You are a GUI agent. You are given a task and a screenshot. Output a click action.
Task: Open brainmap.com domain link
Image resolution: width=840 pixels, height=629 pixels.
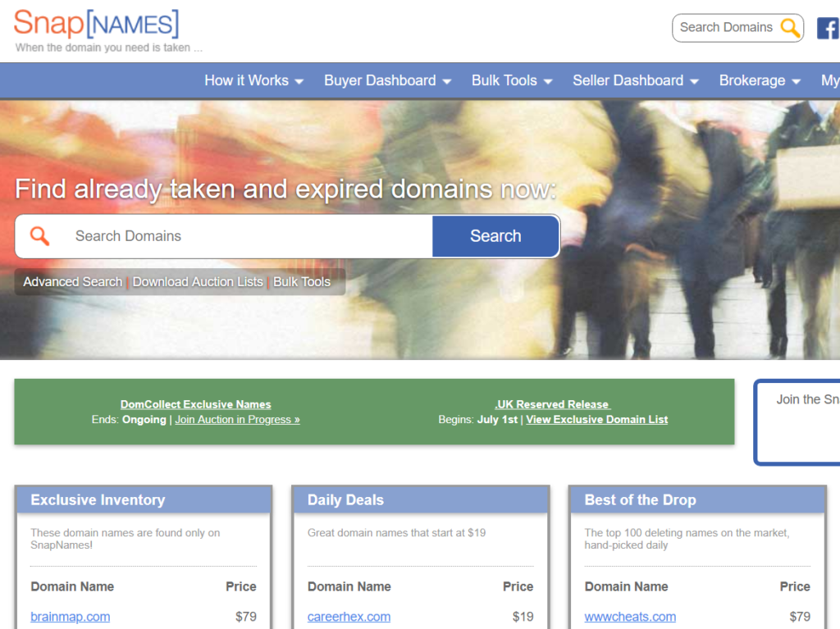pyautogui.click(x=71, y=617)
